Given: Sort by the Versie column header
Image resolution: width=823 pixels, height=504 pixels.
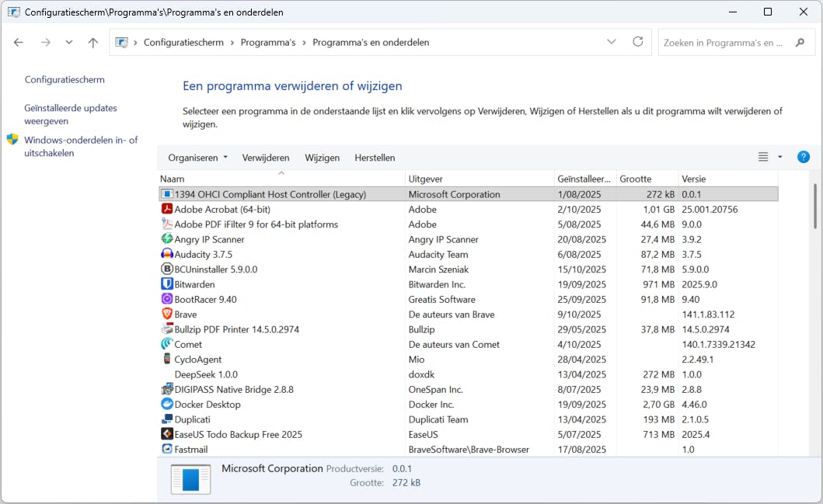Looking at the screenshot, I should click(x=730, y=179).
